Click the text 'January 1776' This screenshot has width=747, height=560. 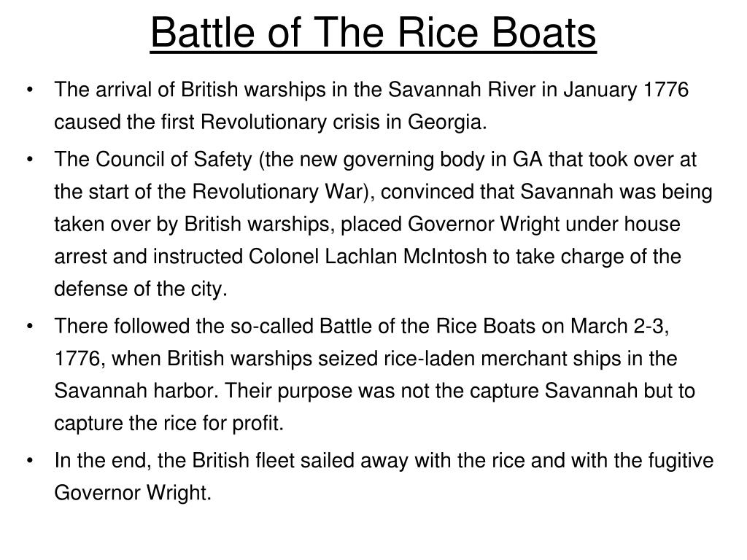(626, 90)
